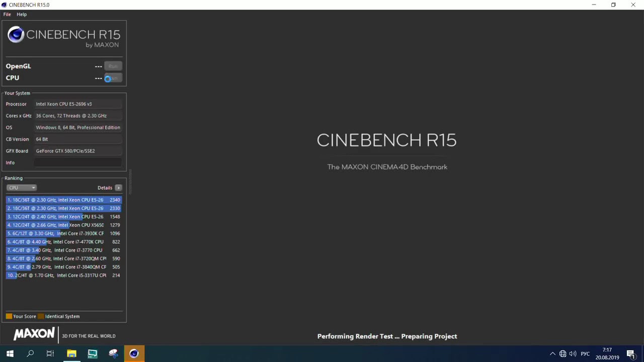Screen dimensions: 644x362
Task: Switch the РУС input language indicator
Action: pyautogui.click(x=585, y=354)
